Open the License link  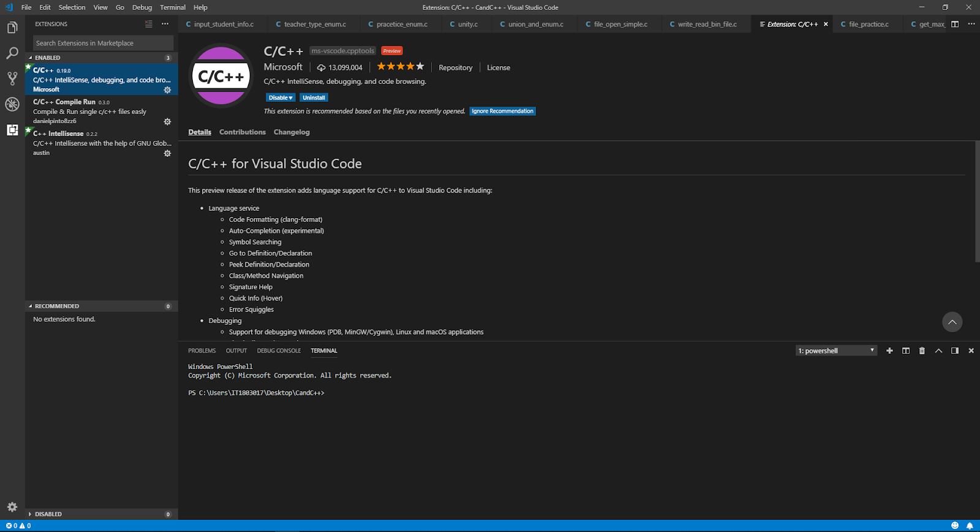(x=499, y=67)
